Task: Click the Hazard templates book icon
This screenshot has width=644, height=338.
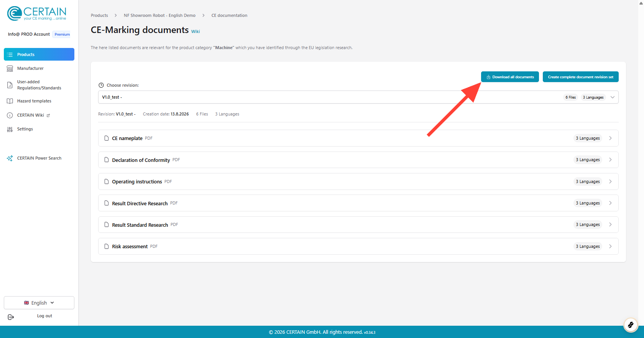Action: click(10, 101)
